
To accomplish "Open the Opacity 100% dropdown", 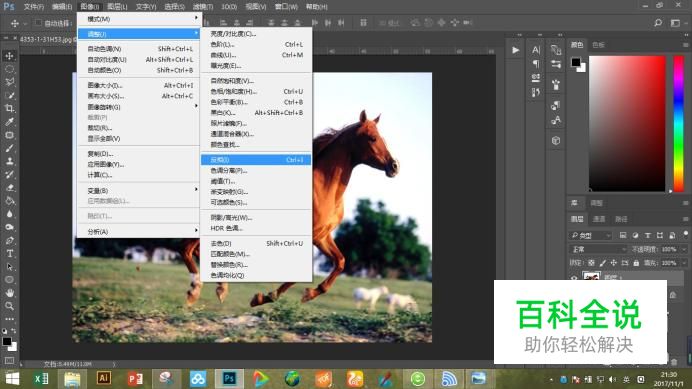I will click(684, 249).
